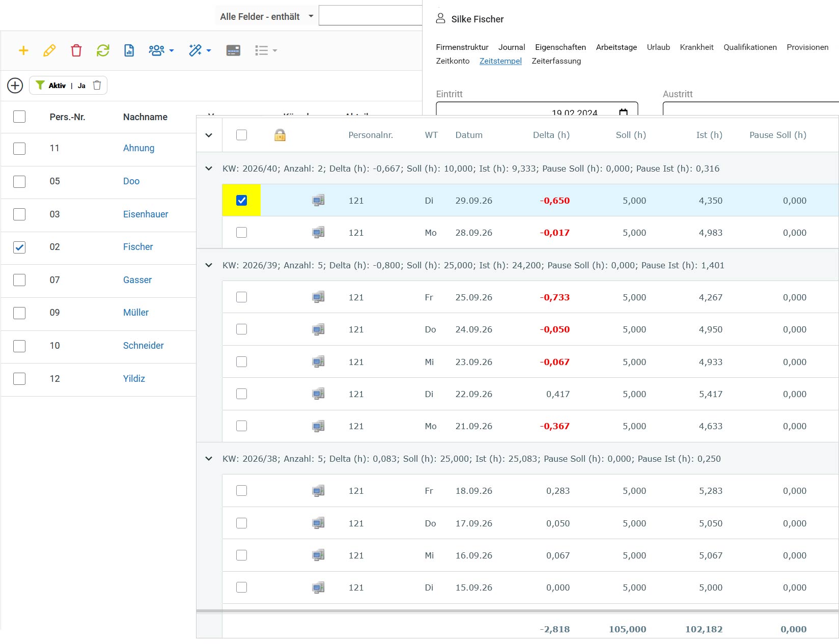The image size is (839, 644).
Task: Click the grey list view icon
Action: [262, 50]
